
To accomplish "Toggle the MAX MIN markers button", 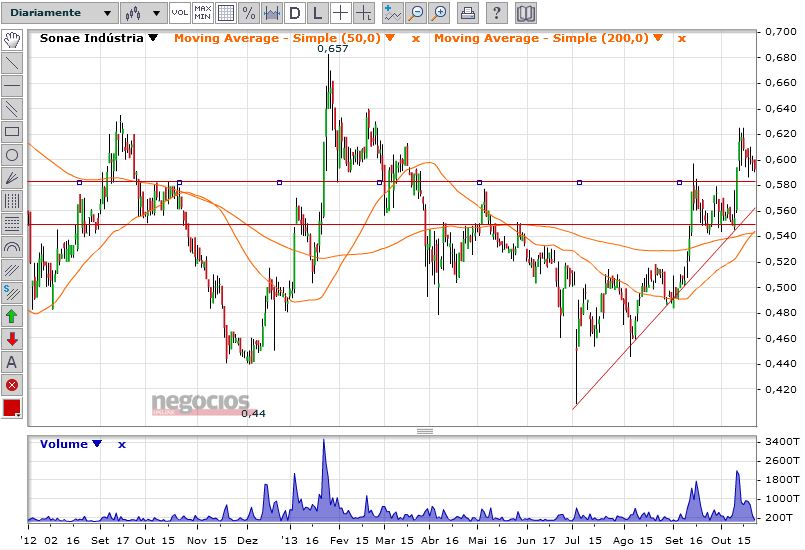I will pos(203,13).
